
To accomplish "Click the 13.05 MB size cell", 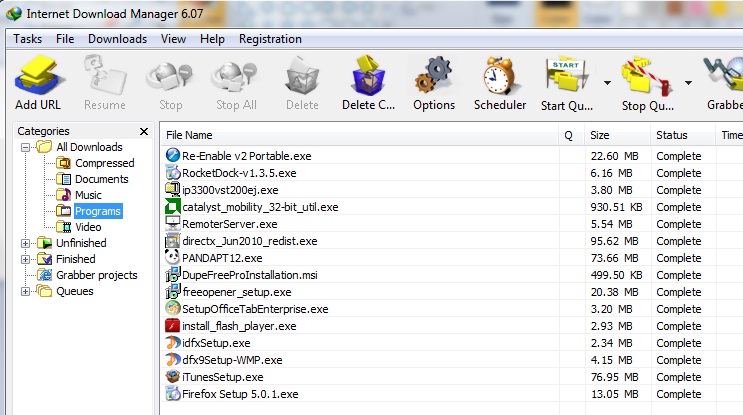I will (x=614, y=394).
